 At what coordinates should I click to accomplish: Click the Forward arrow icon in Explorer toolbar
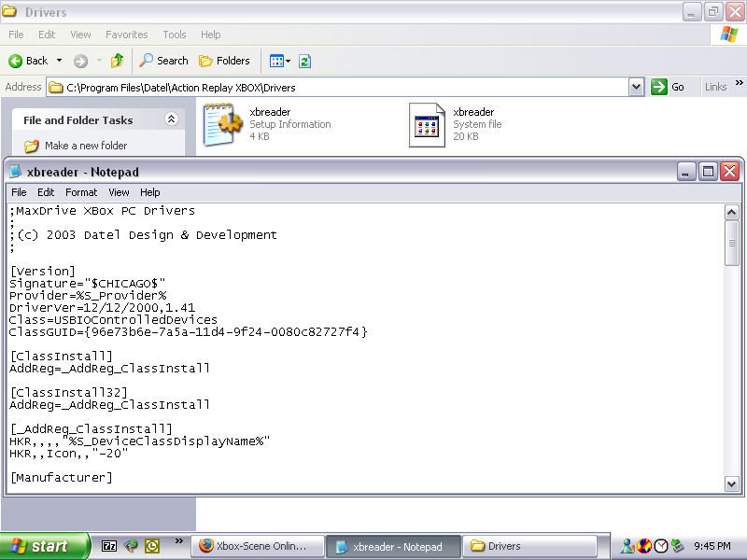click(80, 61)
